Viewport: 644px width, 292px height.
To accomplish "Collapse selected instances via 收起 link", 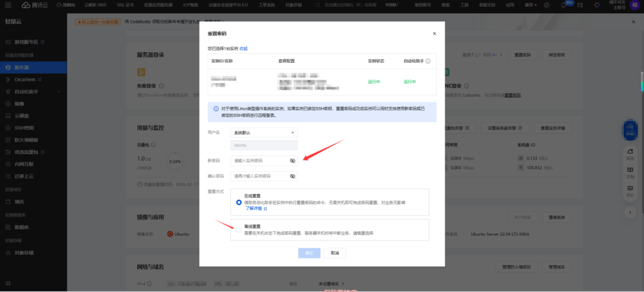I will click(243, 48).
